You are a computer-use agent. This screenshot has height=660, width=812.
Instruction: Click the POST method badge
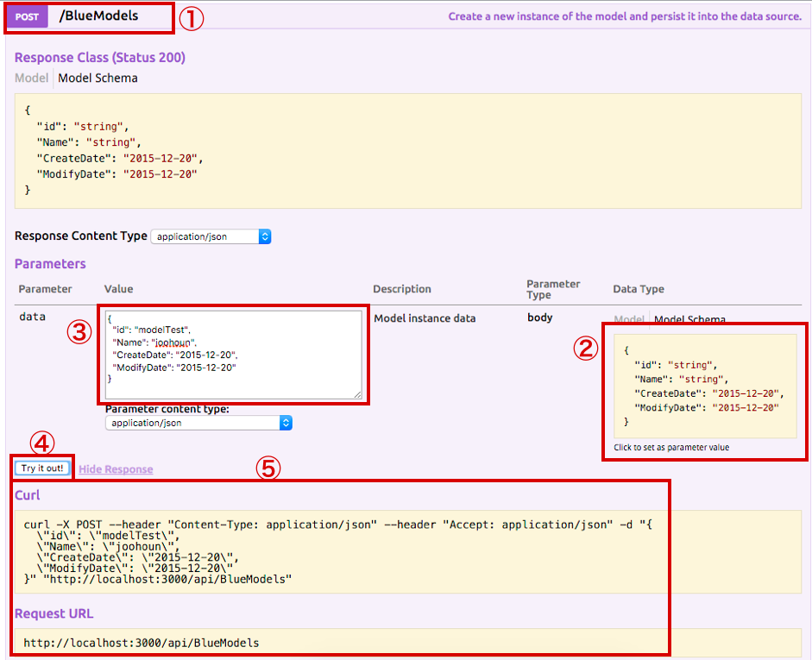coord(27,16)
